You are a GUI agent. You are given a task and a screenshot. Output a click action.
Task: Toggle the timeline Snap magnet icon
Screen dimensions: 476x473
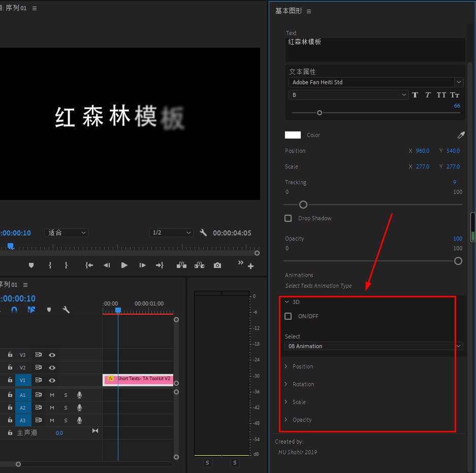[14, 310]
